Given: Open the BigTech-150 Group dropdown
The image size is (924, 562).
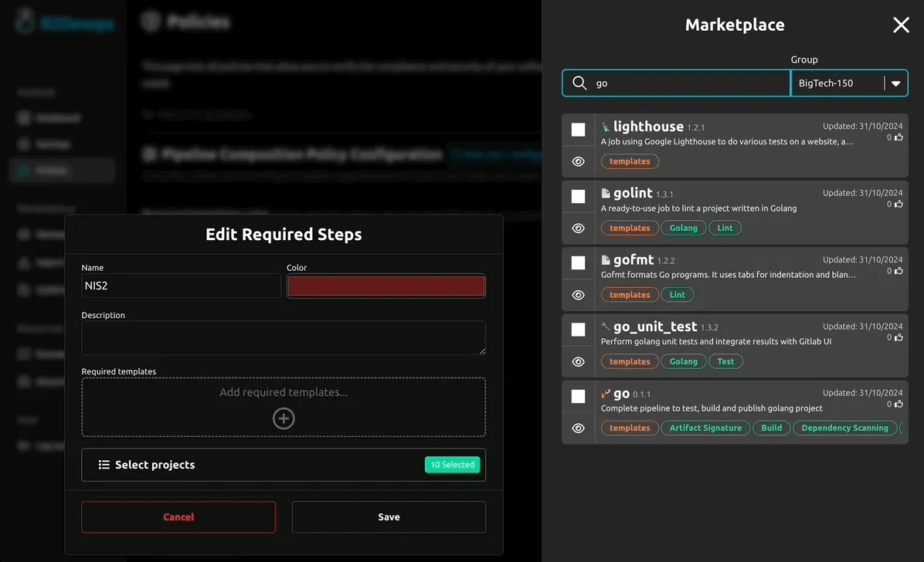Looking at the screenshot, I should click(x=895, y=83).
